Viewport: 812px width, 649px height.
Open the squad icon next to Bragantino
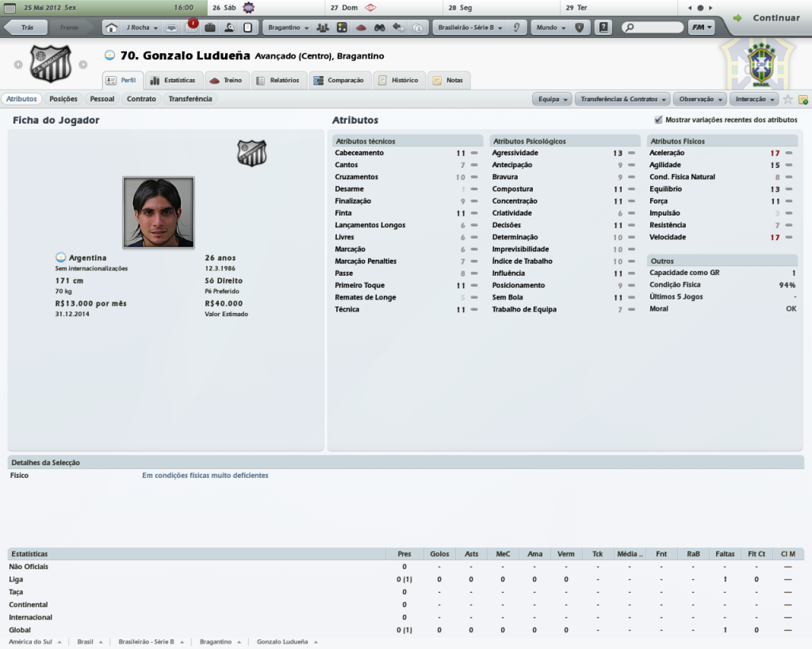pos(323,28)
